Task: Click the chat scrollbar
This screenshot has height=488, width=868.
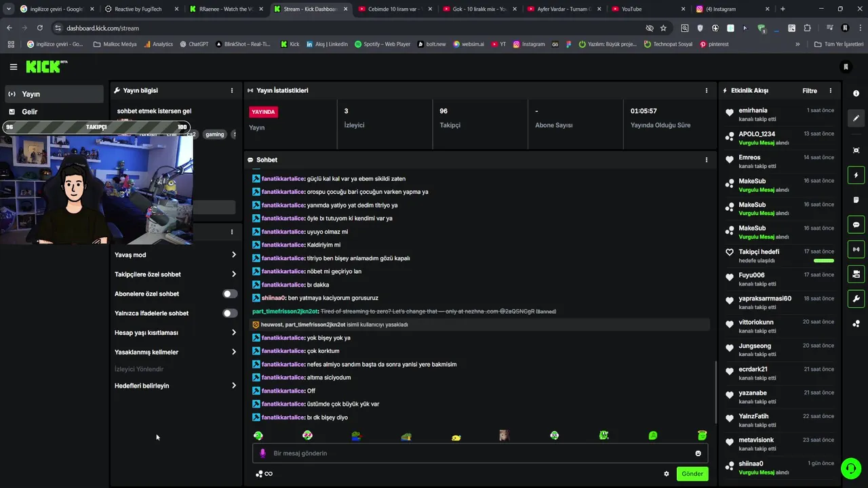Action: click(x=715, y=392)
